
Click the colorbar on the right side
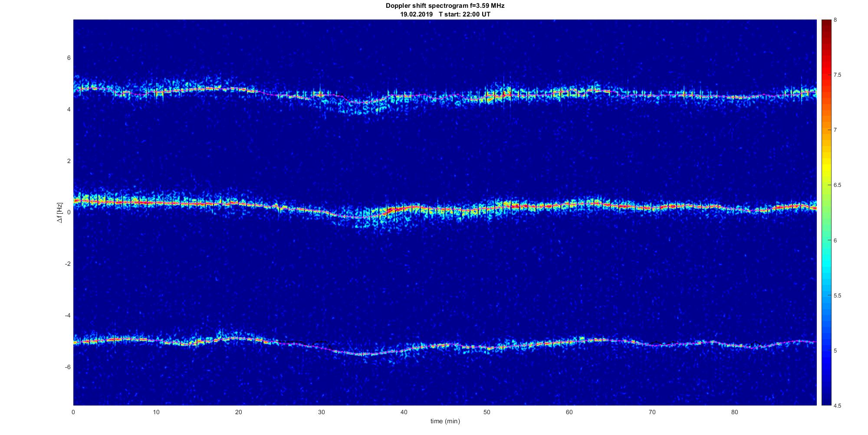(x=826, y=213)
